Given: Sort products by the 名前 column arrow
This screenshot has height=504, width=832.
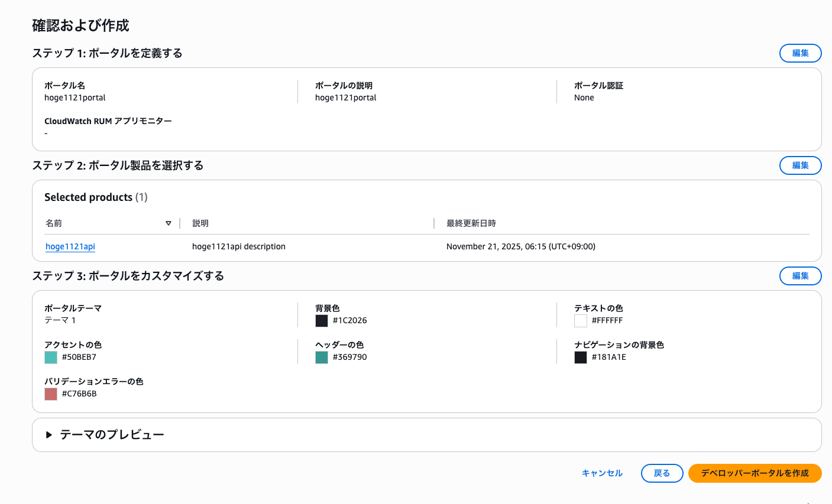Looking at the screenshot, I should (x=169, y=223).
